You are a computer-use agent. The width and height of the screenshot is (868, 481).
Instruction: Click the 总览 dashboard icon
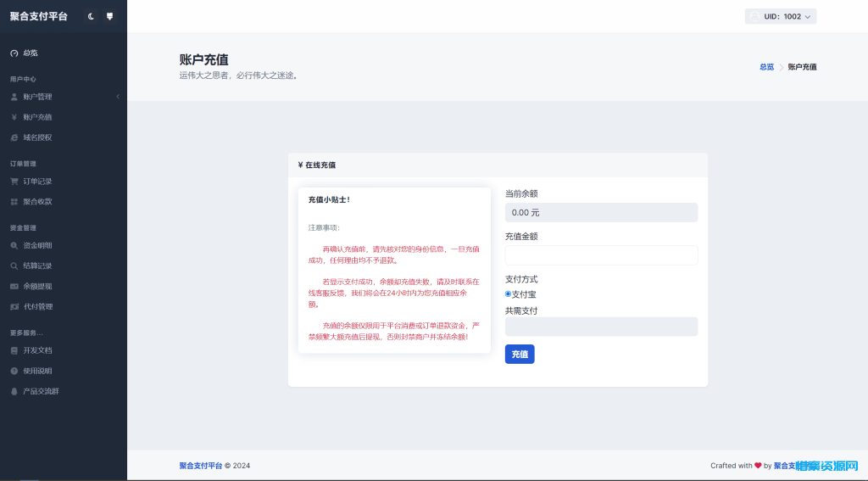tap(14, 53)
